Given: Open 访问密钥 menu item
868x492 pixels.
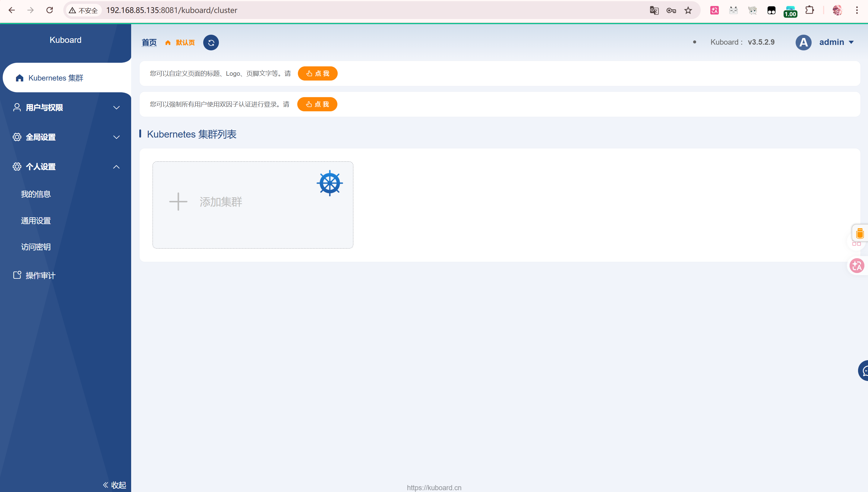Looking at the screenshot, I should 36,247.
